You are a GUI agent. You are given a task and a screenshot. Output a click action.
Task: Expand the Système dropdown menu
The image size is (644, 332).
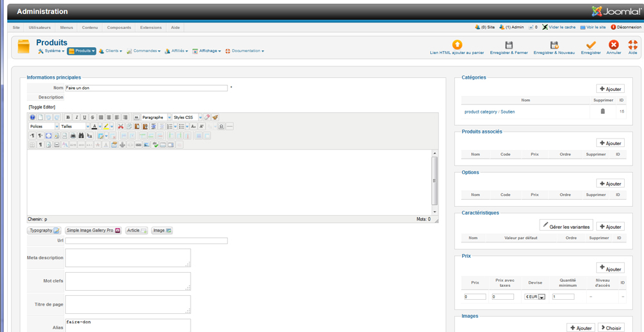coord(52,51)
